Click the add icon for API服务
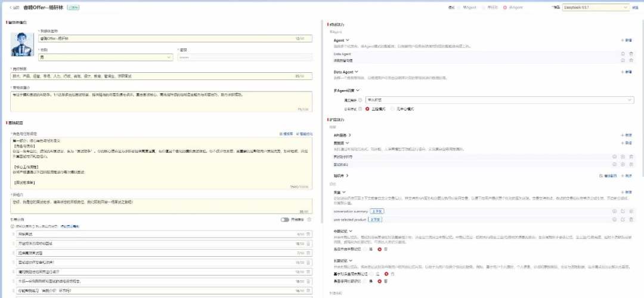 pyautogui.click(x=626, y=136)
